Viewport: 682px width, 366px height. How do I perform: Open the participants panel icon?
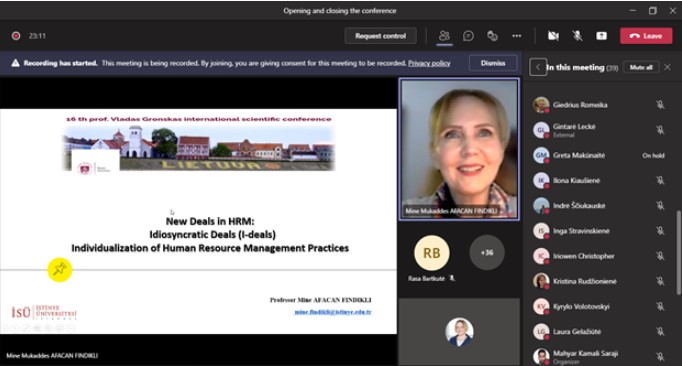point(444,36)
